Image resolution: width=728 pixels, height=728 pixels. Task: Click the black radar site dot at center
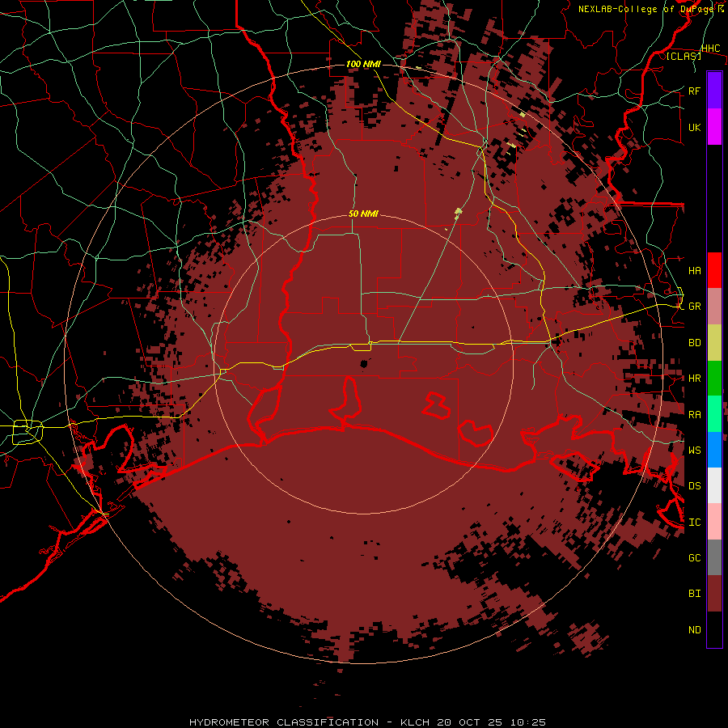coord(364,363)
